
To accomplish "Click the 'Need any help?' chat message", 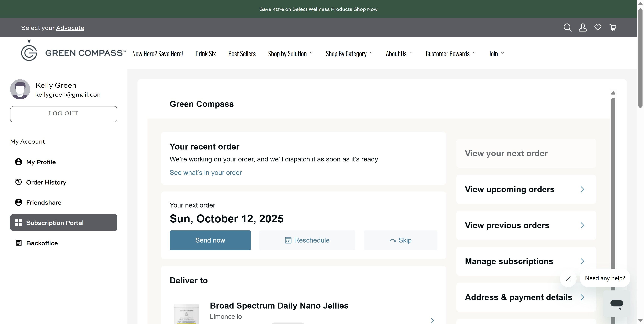I will pos(605,278).
